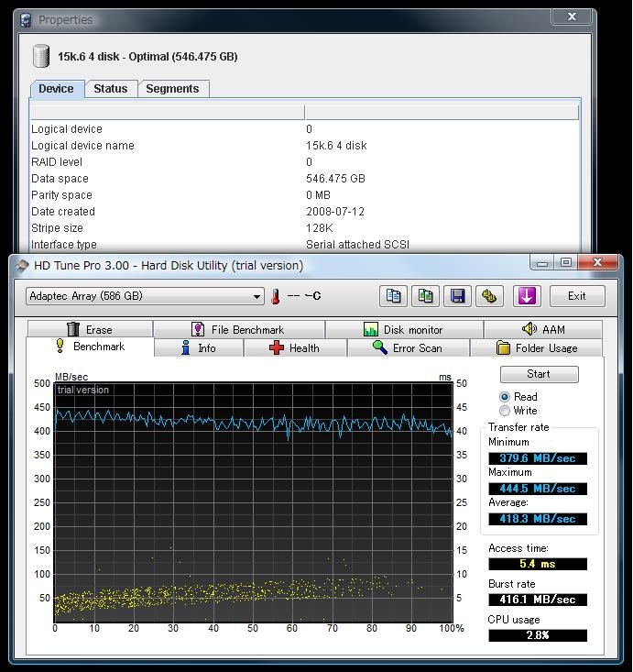The width and height of the screenshot is (633, 672).
Task: Click the Logical device name row label
Action: 82,146
